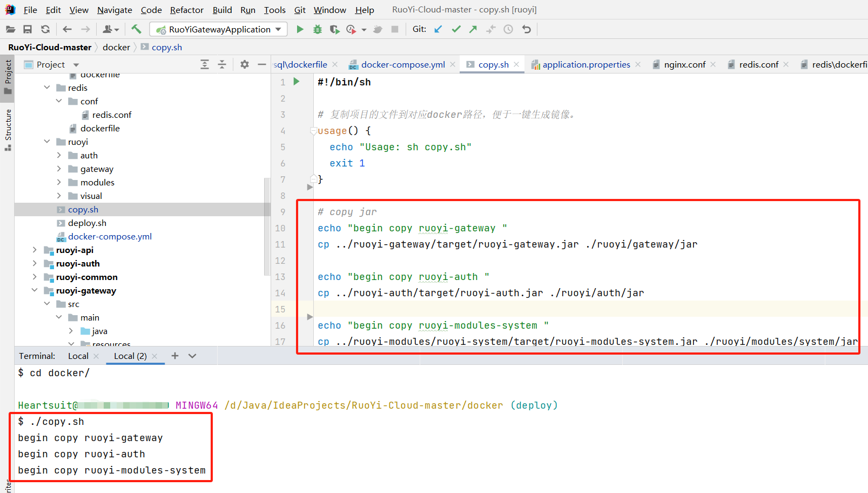Click the Git Rollback icon
This screenshot has height=493, width=868.
coord(527,29)
